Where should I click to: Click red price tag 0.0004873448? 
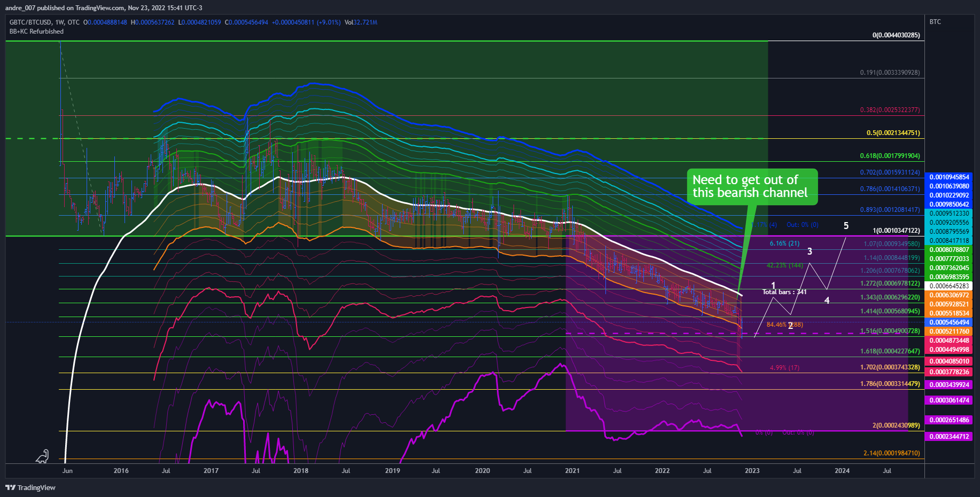tap(949, 341)
